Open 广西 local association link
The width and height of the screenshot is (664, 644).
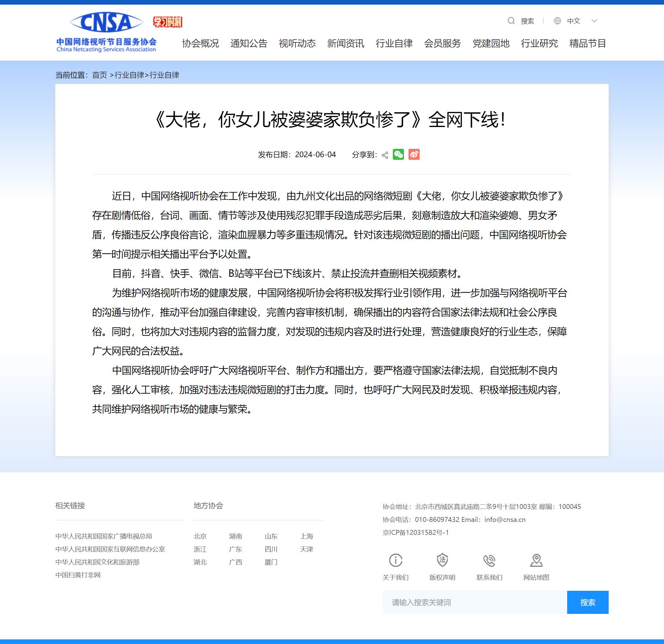click(235, 562)
